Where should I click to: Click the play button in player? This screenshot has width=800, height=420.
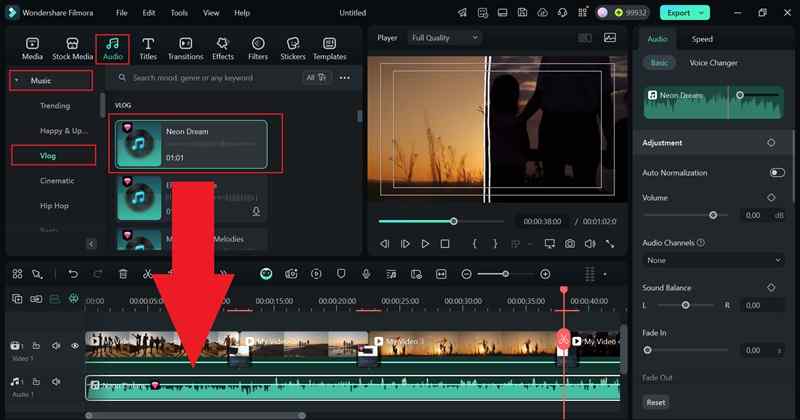tap(425, 244)
